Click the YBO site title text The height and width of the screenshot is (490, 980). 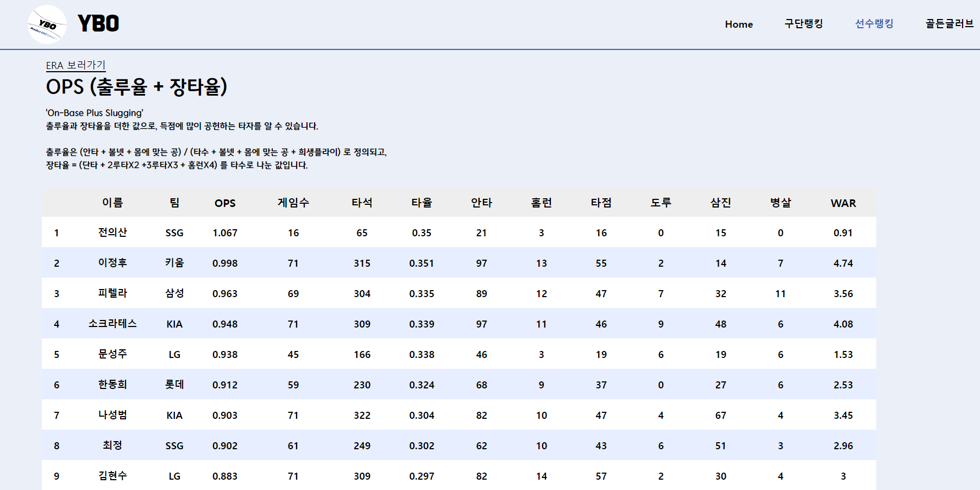[x=98, y=23]
